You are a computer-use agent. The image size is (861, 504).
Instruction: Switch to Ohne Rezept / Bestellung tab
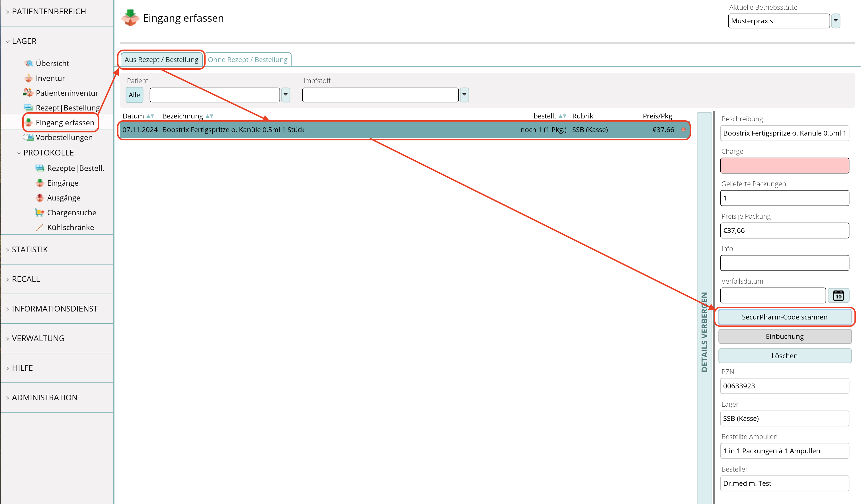point(247,60)
